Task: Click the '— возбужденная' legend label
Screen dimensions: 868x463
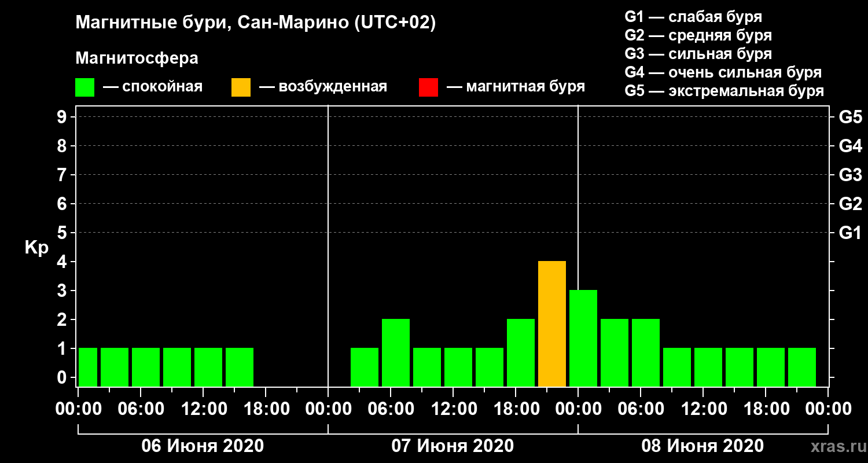Action: click(323, 87)
